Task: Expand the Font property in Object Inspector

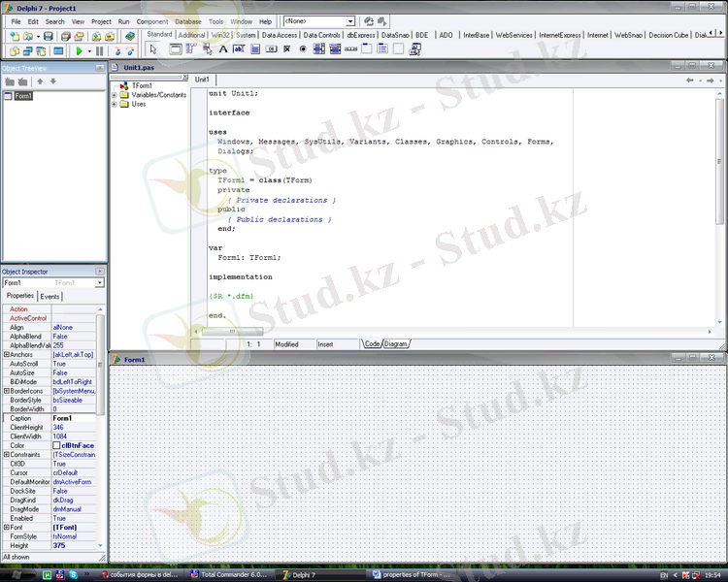Action: [x=7, y=527]
